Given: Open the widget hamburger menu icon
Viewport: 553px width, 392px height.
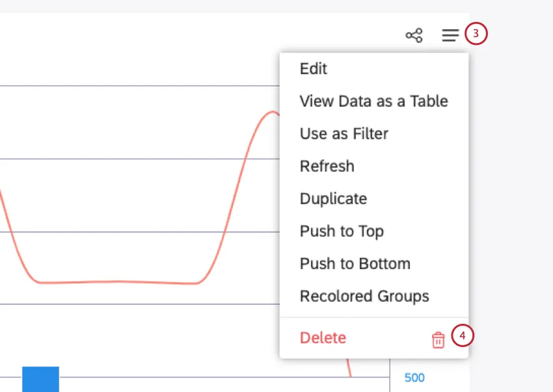Looking at the screenshot, I should click(x=450, y=35).
